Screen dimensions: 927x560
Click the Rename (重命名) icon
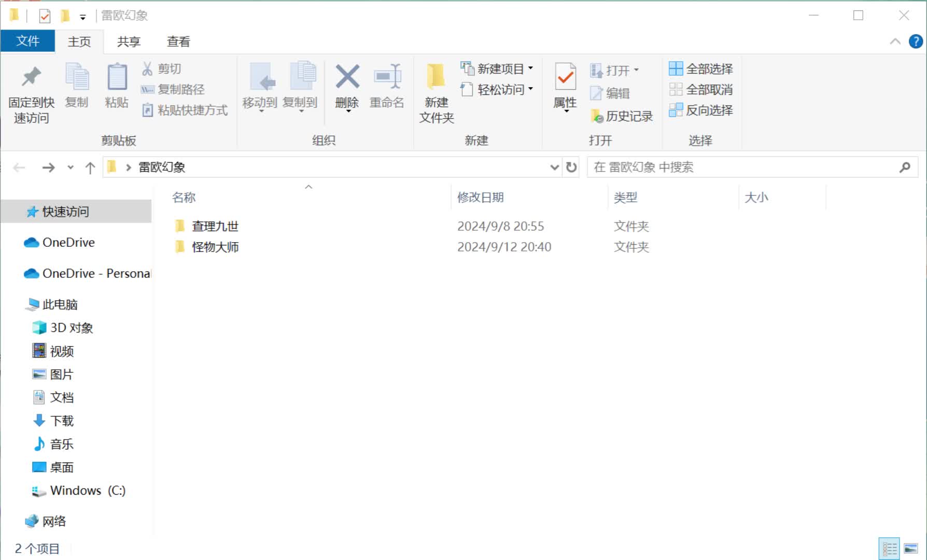click(387, 77)
